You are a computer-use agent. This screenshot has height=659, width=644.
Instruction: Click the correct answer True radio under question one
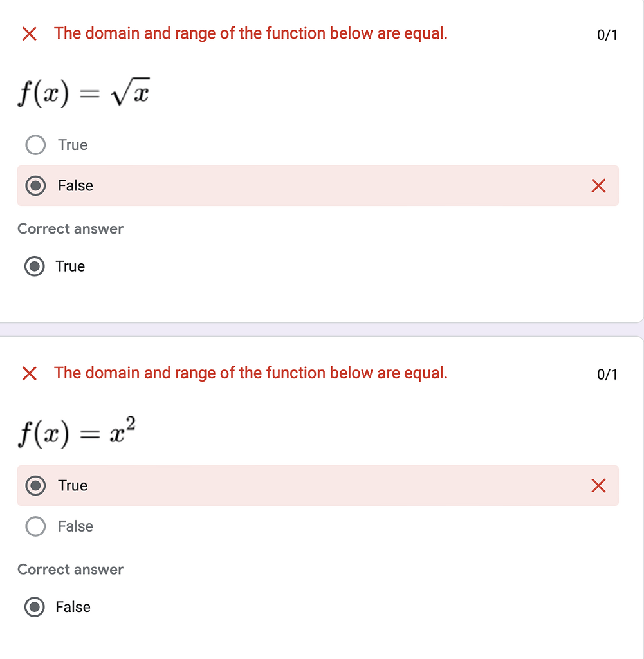coord(35,266)
